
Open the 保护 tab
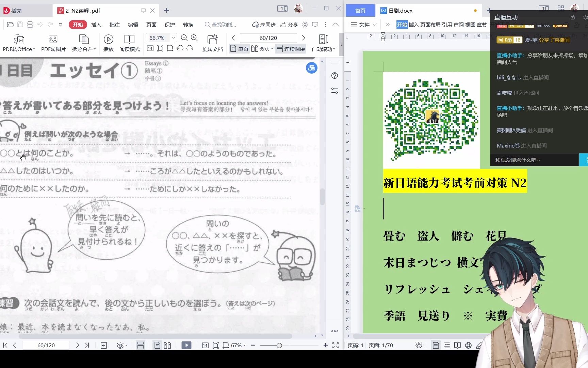click(170, 25)
